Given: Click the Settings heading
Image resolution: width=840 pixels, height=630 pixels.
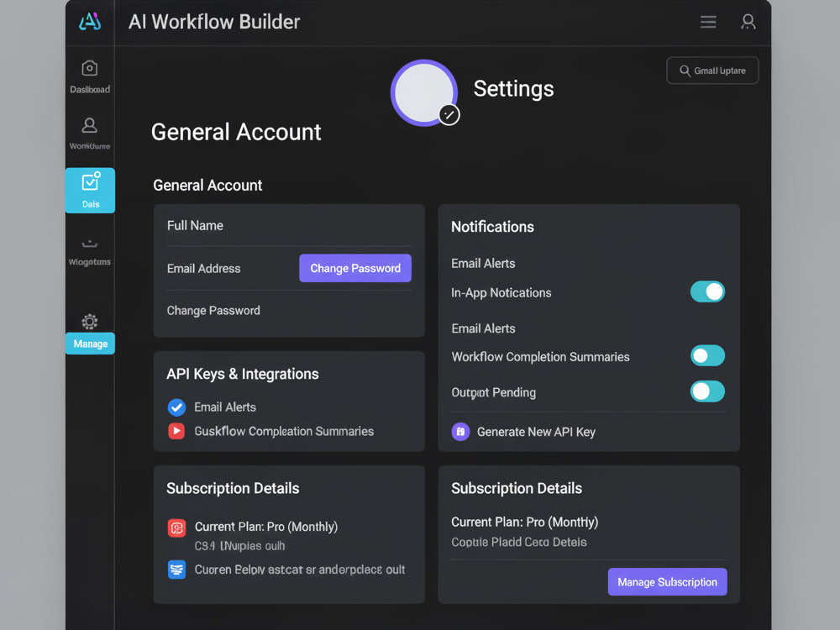Looking at the screenshot, I should click(x=513, y=89).
